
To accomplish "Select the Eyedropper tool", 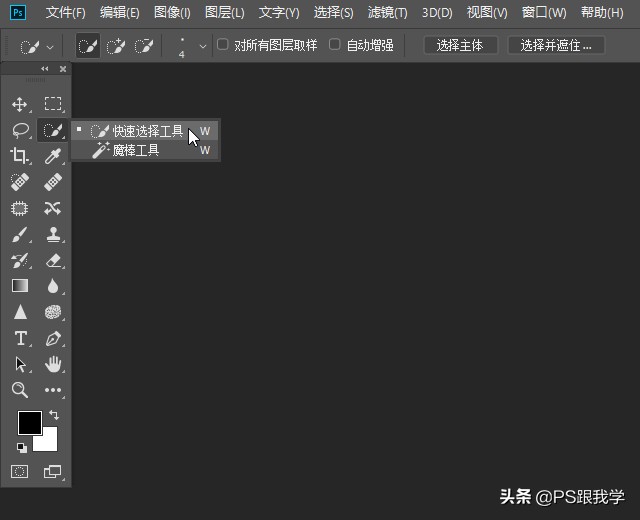I will (53, 156).
